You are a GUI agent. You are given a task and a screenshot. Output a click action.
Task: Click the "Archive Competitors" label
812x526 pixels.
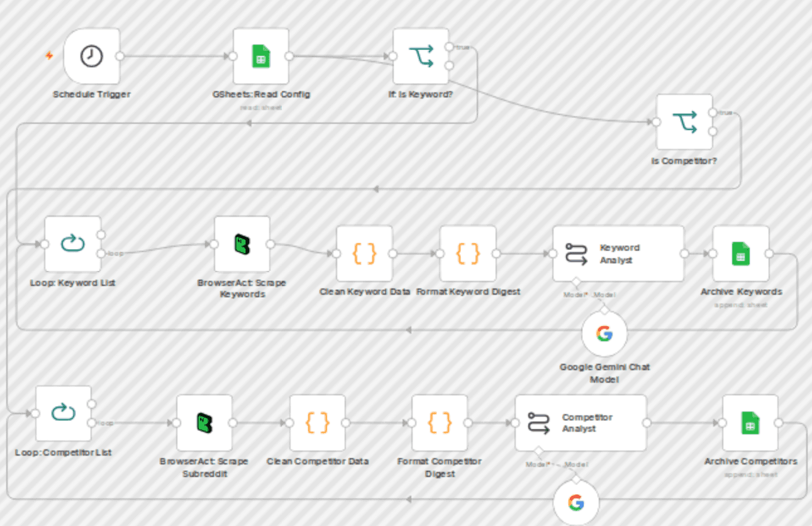pos(751,461)
